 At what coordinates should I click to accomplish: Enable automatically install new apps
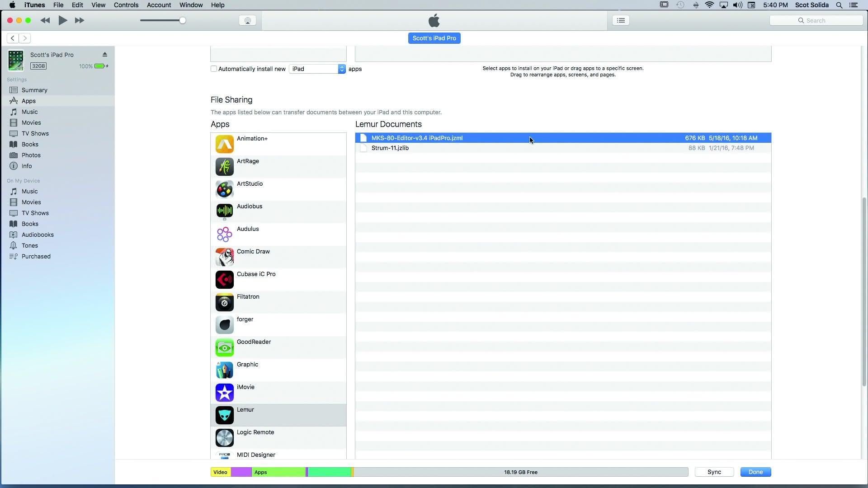click(214, 69)
